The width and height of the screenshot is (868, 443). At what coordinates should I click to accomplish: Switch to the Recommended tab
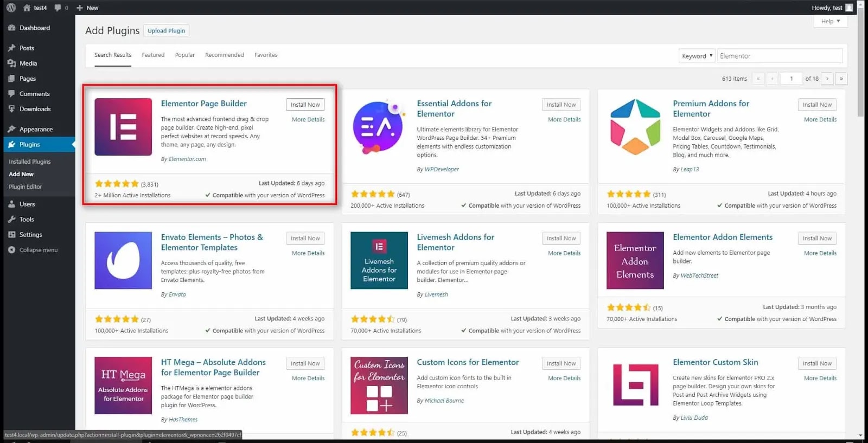click(x=225, y=55)
